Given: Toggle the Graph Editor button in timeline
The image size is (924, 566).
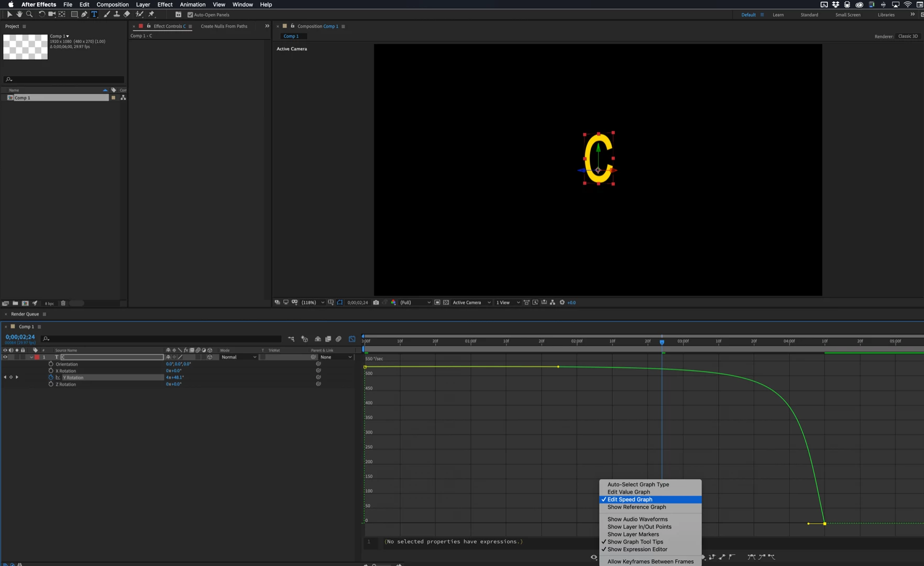Looking at the screenshot, I should tap(352, 339).
